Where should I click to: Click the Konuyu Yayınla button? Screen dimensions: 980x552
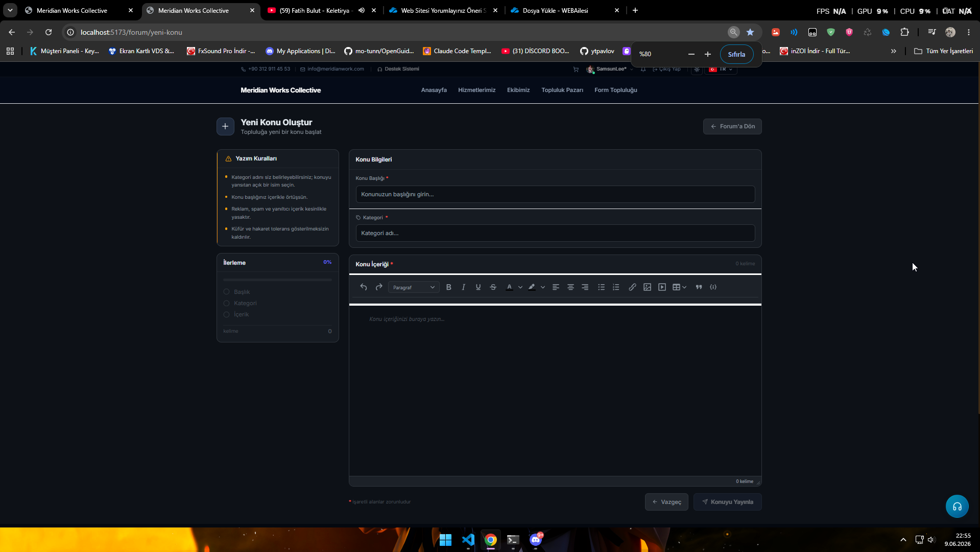(x=728, y=502)
